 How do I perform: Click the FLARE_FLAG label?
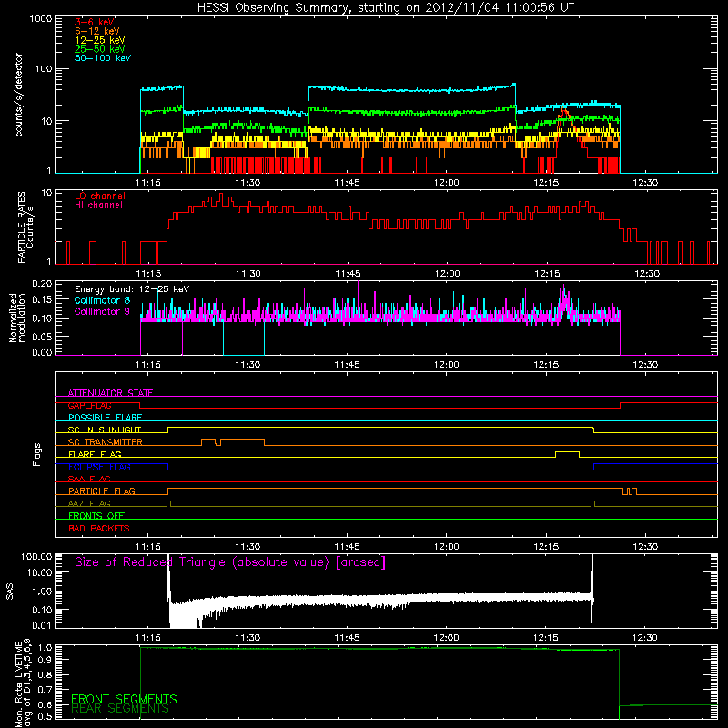click(x=95, y=454)
